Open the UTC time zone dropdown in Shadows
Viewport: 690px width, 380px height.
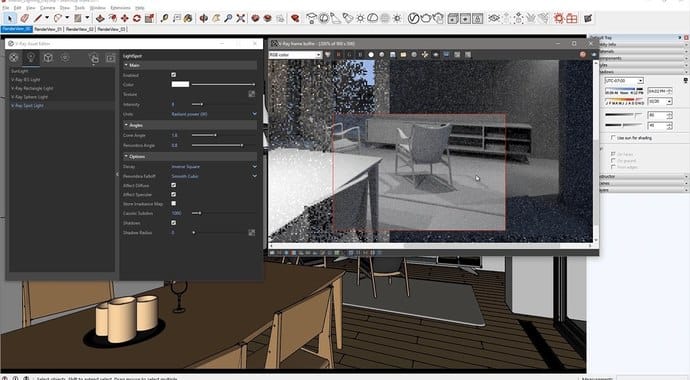click(624, 80)
